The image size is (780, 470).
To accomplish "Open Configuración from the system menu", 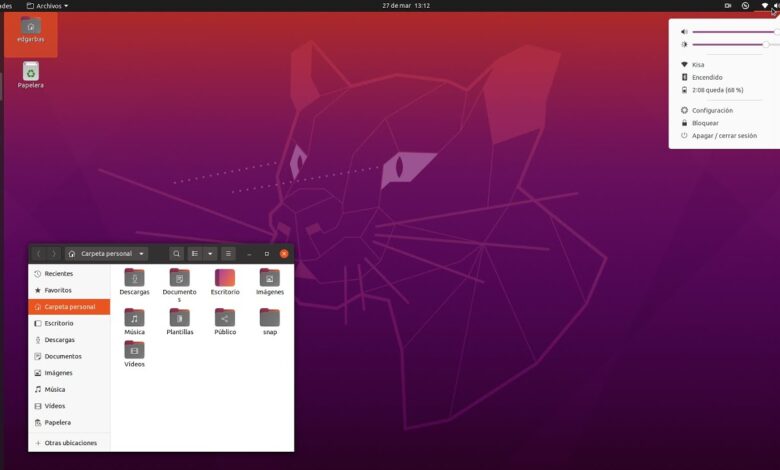I will [724, 110].
